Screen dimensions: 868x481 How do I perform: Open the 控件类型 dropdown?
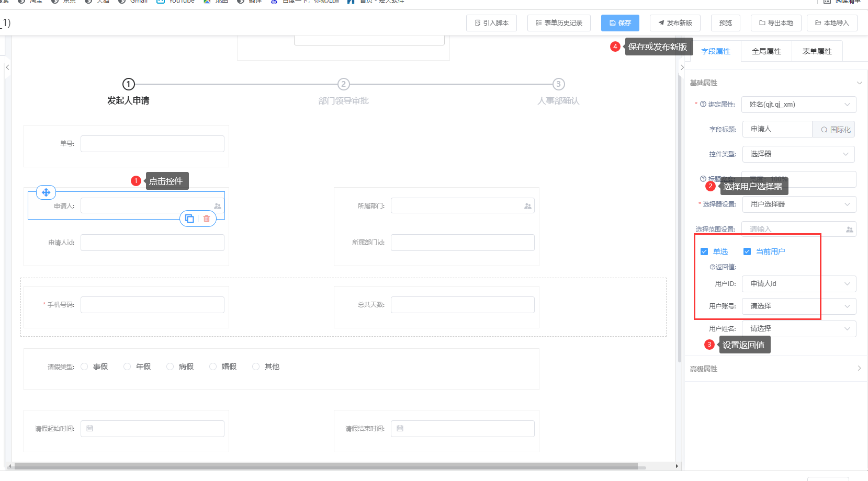[x=798, y=154]
